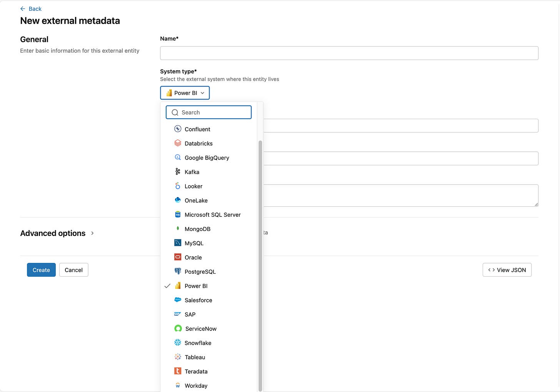The width and height of the screenshot is (560, 392).
Task: Click the SAP logo icon
Action: coord(178,314)
